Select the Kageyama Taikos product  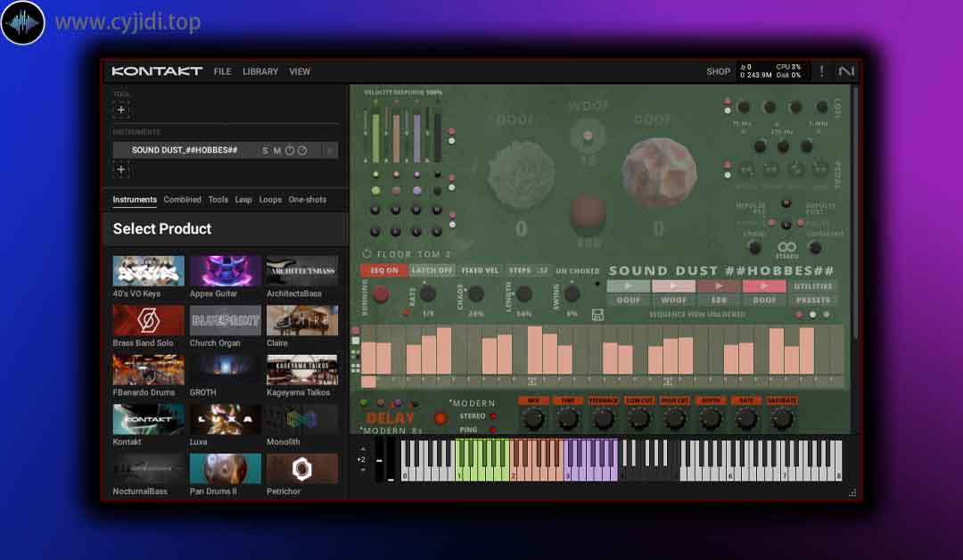click(301, 375)
